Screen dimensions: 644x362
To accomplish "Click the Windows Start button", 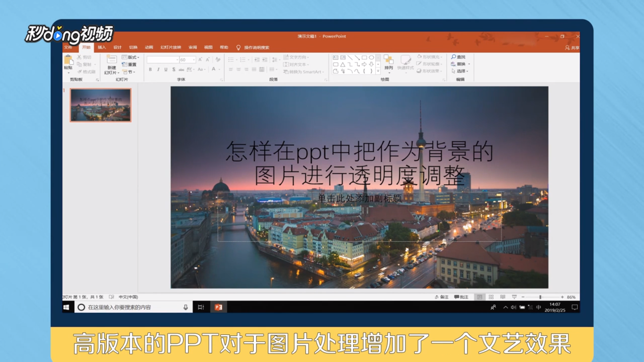I will 66,307.
